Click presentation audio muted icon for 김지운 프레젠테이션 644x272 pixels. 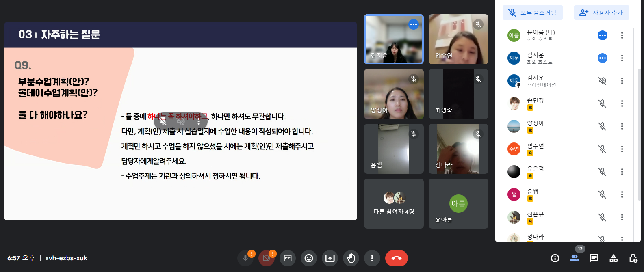[603, 81]
